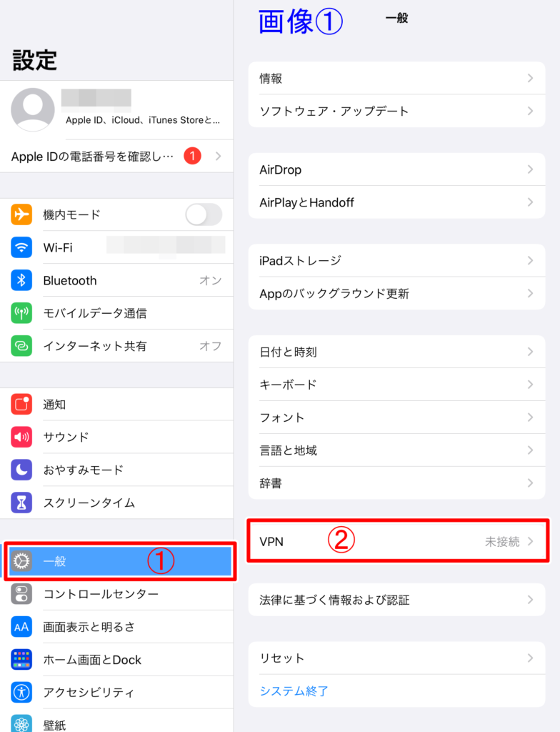Open the Do Not Disturb moon icon
This screenshot has width=560, height=732.
(x=21, y=470)
